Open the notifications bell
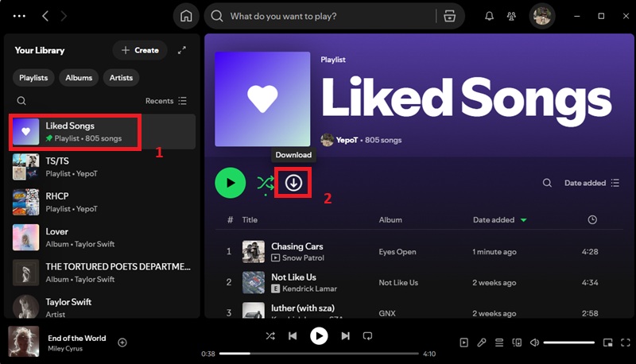 click(489, 16)
